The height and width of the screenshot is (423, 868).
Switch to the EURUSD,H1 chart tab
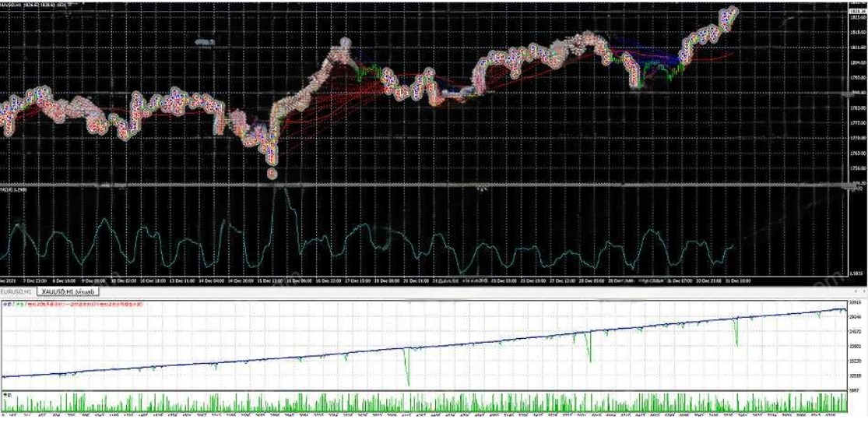pyautogui.click(x=18, y=291)
